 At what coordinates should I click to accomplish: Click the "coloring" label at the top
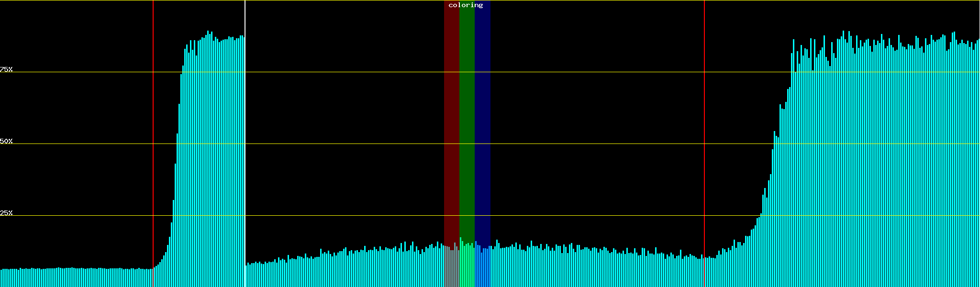point(466,5)
